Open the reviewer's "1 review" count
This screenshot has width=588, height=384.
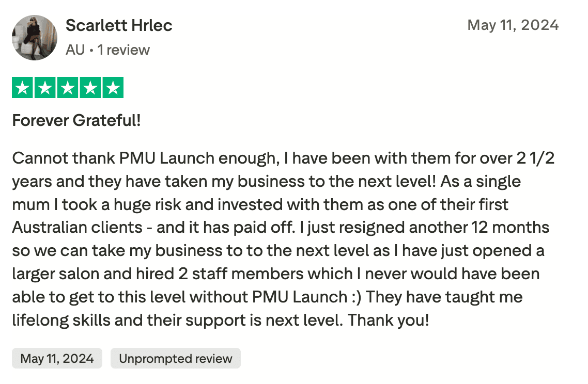pyautogui.click(x=123, y=50)
